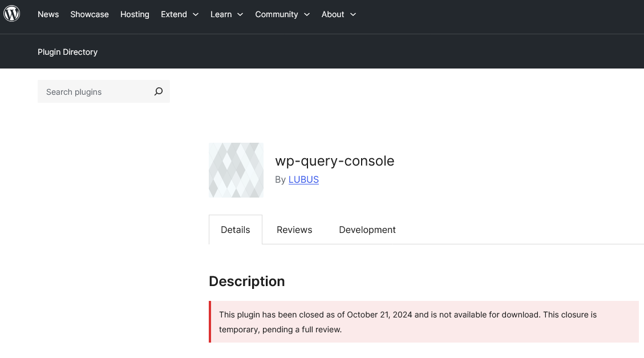Switch to the Reviews tab

coord(294,230)
